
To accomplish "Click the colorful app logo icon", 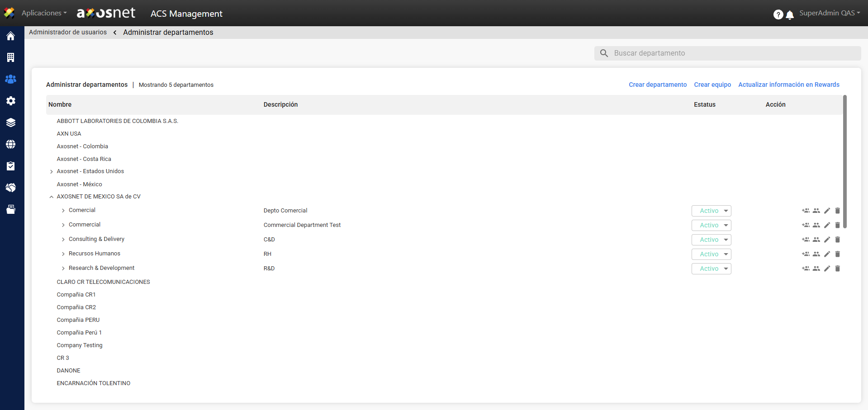I will click(9, 13).
